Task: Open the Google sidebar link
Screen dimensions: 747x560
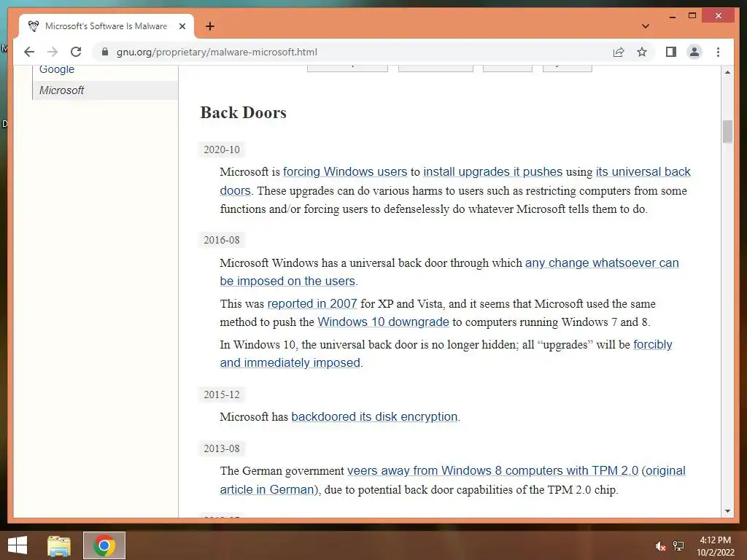Action: (x=57, y=69)
